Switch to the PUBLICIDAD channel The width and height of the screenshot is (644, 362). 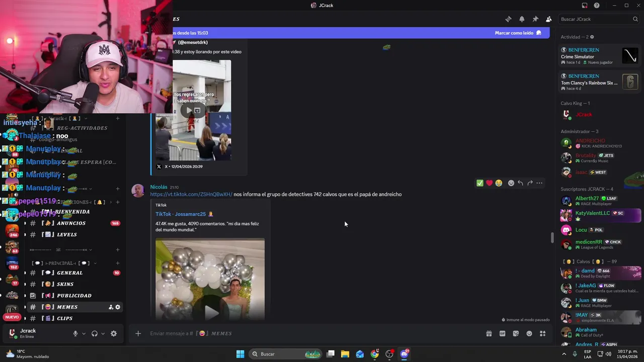coord(75,296)
